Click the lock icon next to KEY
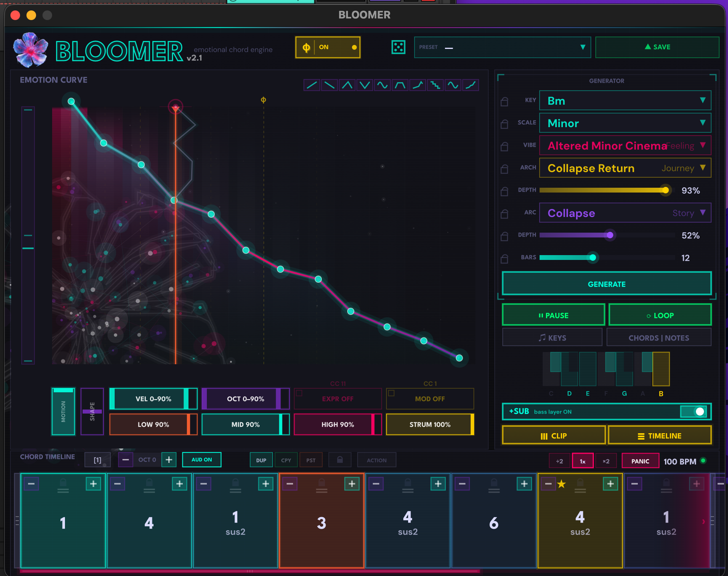728x576 pixels. click(504, 101)
